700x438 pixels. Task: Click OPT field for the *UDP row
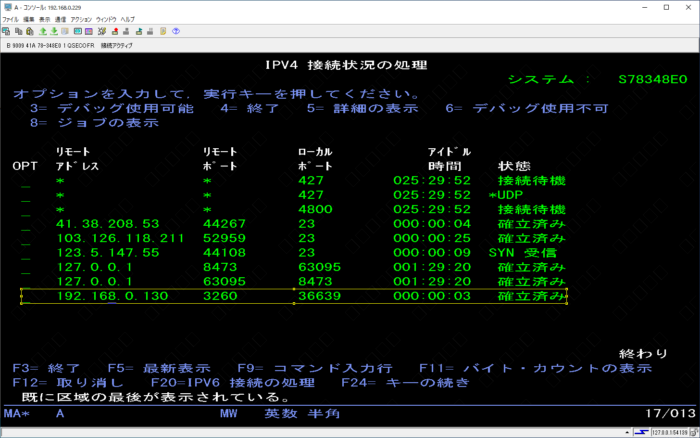click(x=26, y=196)
